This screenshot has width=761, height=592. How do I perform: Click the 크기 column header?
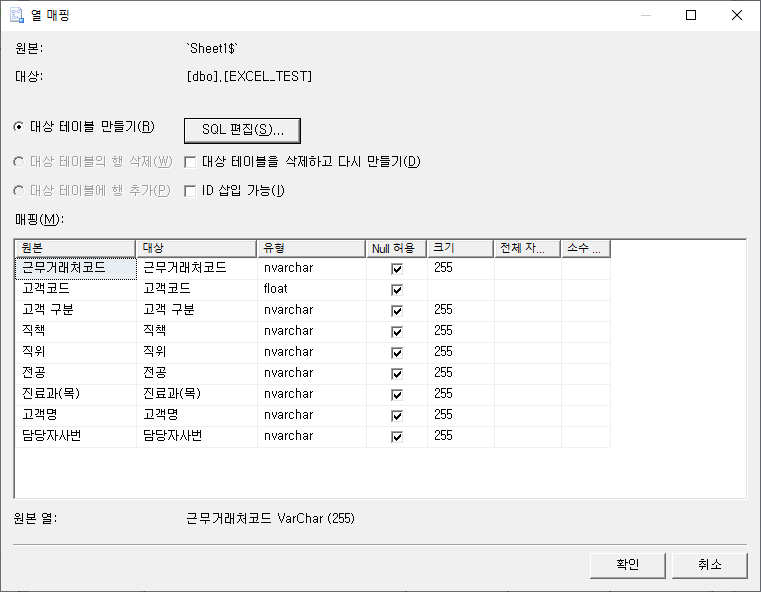pyautogui.click(x=460, y=248)
